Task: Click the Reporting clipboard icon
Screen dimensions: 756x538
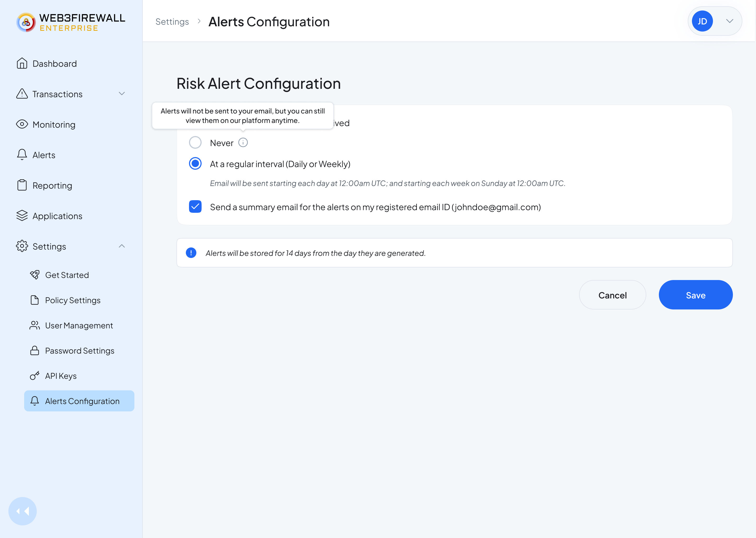Action: (x=22, y=185)
